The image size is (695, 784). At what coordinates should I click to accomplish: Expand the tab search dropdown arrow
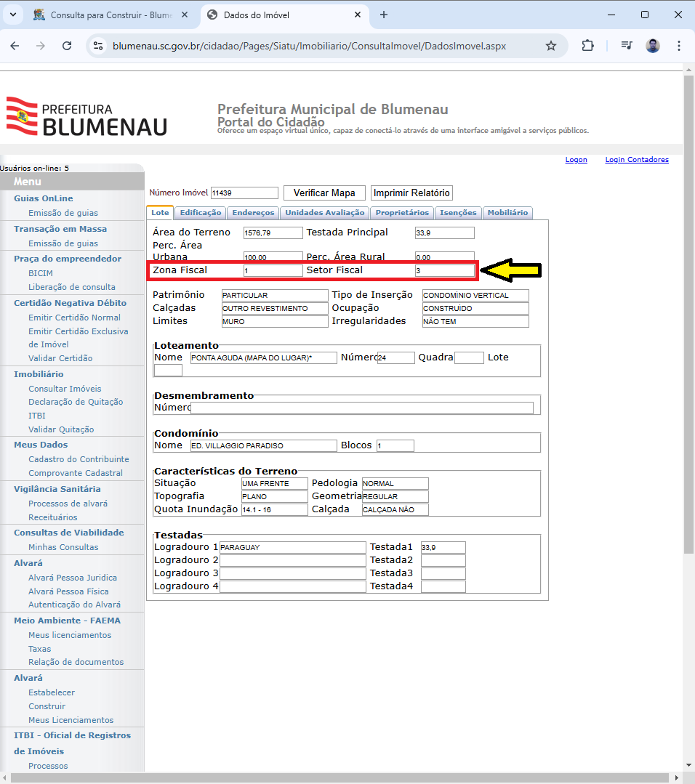tap(12, 15)
